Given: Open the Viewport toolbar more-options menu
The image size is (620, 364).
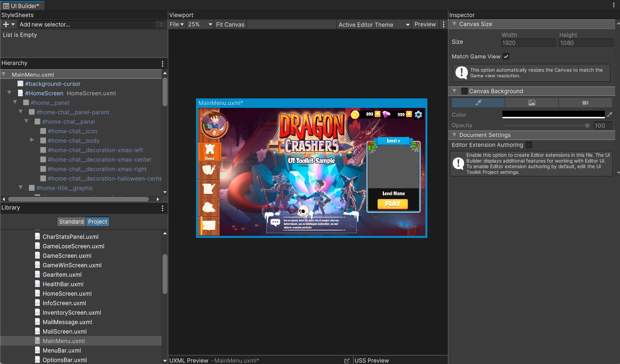Looking at the screenshot, I should 443,24.
